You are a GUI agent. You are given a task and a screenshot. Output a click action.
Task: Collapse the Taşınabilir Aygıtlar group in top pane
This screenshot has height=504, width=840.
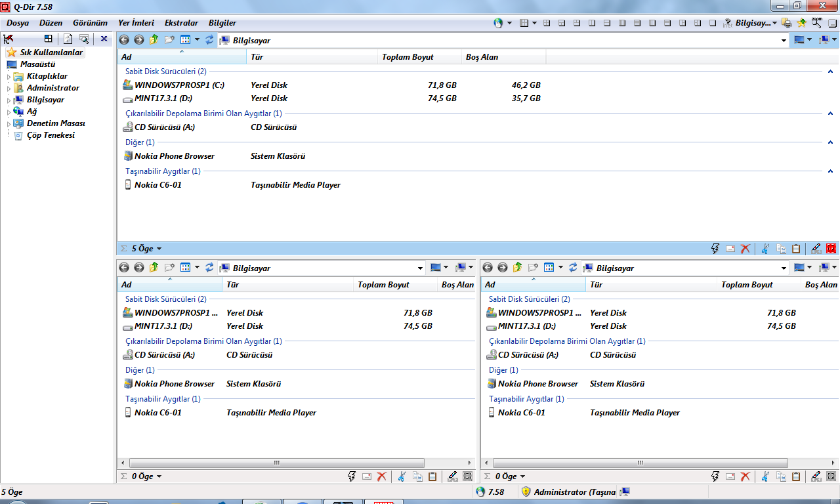point(830,171)
